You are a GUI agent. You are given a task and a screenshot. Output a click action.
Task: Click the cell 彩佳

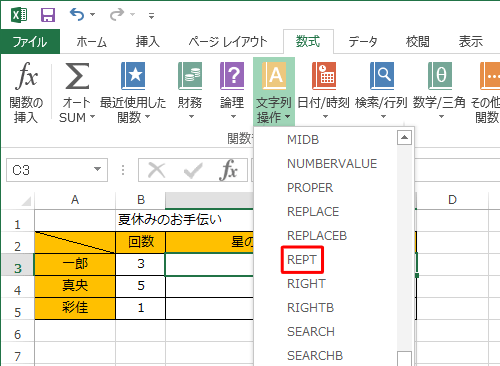point(75,308)
